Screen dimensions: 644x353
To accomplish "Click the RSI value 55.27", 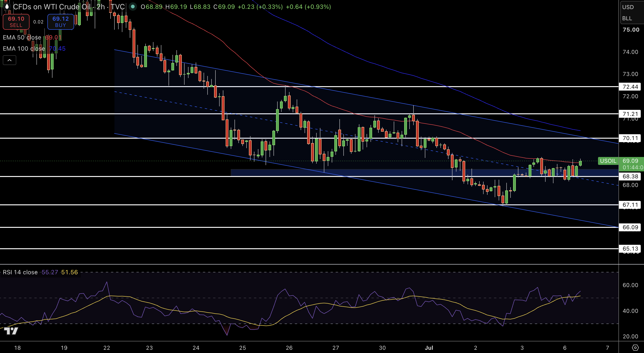I will point(50,272).
